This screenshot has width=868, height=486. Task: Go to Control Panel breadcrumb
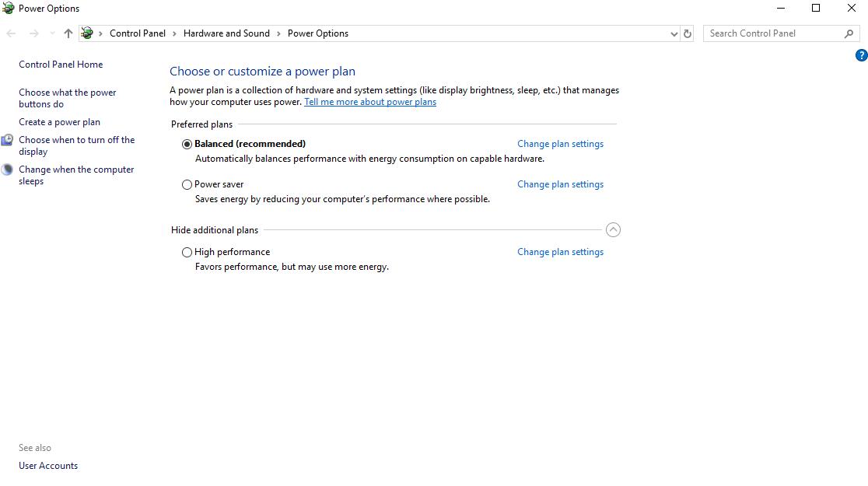tap(138, 33)
